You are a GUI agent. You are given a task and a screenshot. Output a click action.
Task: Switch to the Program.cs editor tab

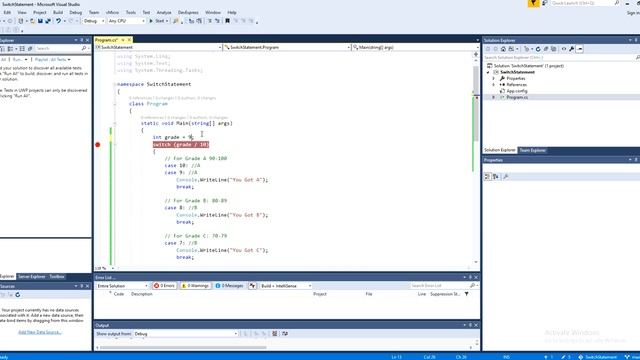pyautogui.click(x=106, y=40)
